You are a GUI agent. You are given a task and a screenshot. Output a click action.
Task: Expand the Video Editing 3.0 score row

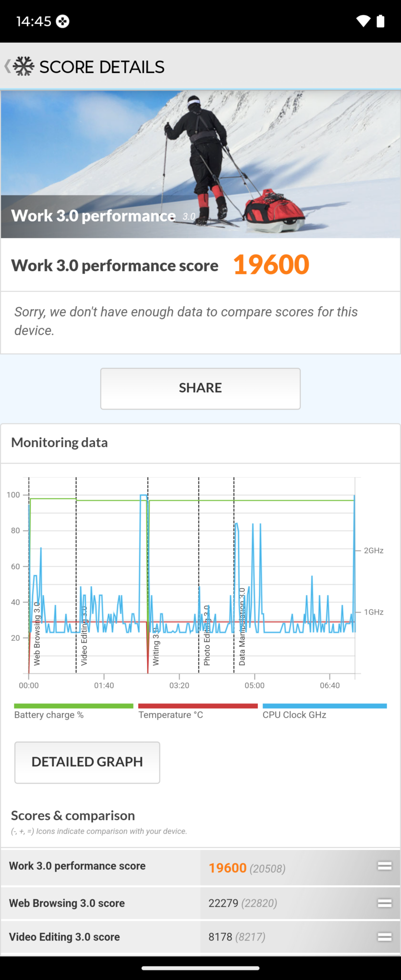[x=200, y=937]
